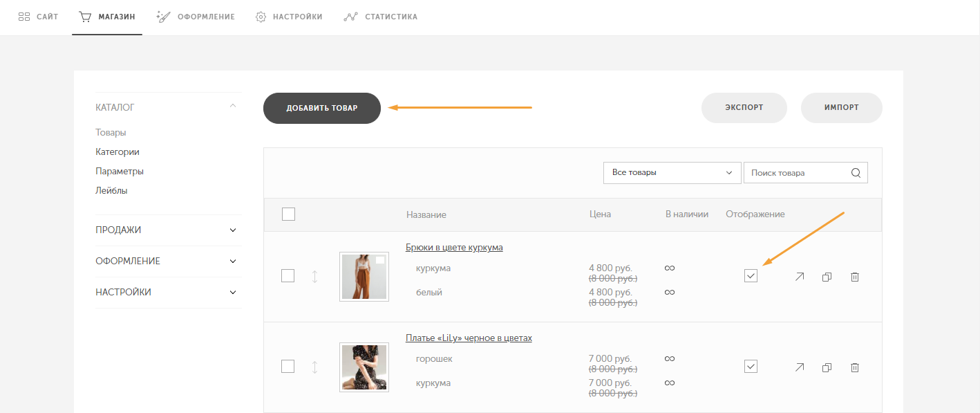This screenshot has height=413, width=980.
Task: Open the Брюки в цвете куркума product link
Action: click(454, 248)
